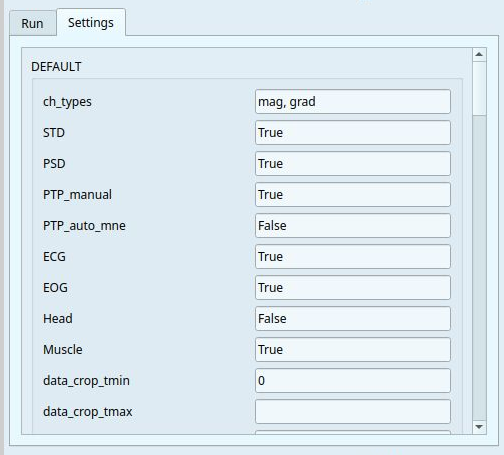Click the PTP_manual label
This screenshot has width=504, height=455.
(77, 195)
